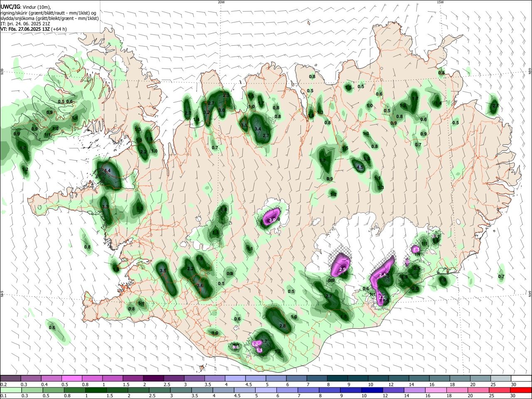The width and height of the screenshot is (532, 399).
Task: Click the 3.1 precipitation value on the map
Action: point(244,125)
